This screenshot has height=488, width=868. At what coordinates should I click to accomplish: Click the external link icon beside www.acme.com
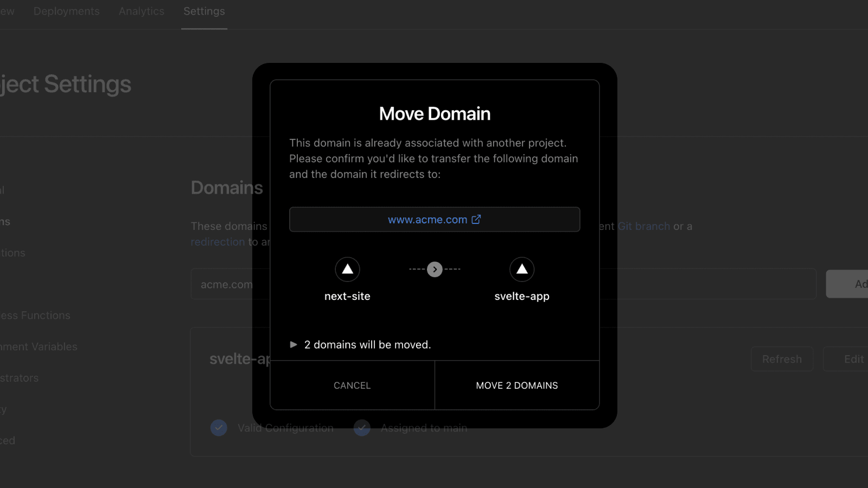pyautogui.click(x=476, y=220)
